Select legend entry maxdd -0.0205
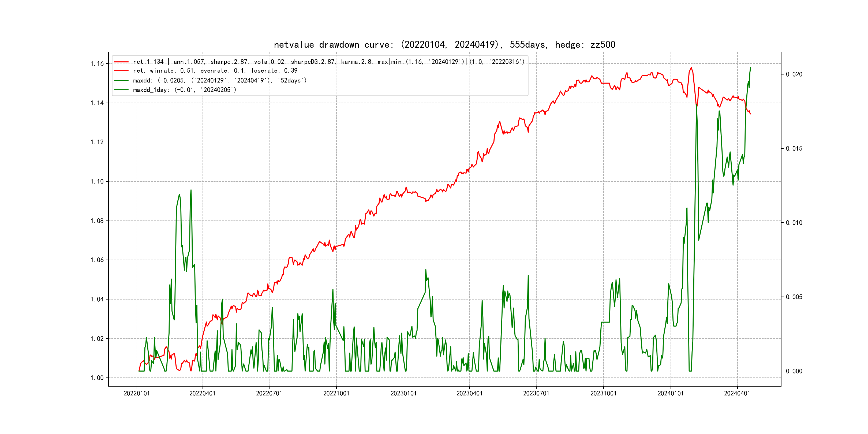868x434 pixels. (220, 81)
